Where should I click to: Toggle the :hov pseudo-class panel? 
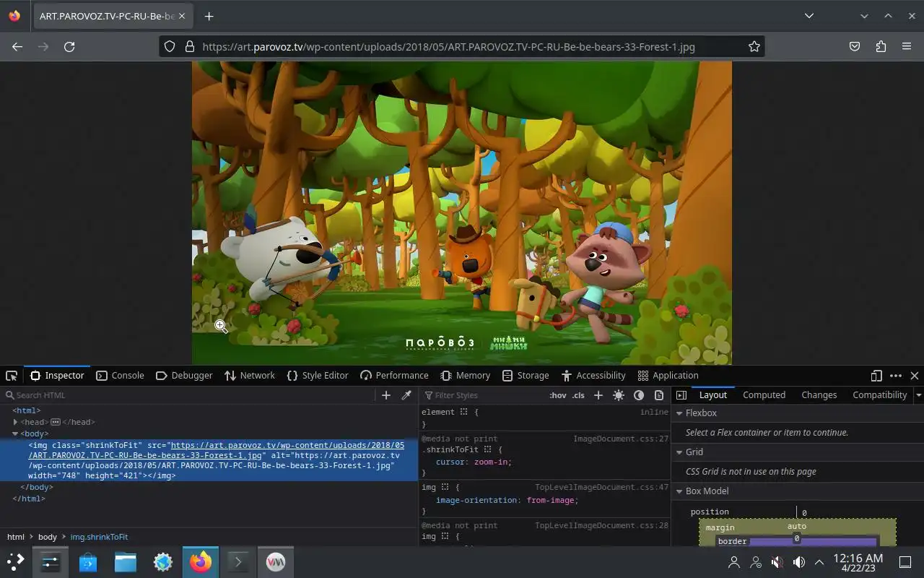[558, 395]
